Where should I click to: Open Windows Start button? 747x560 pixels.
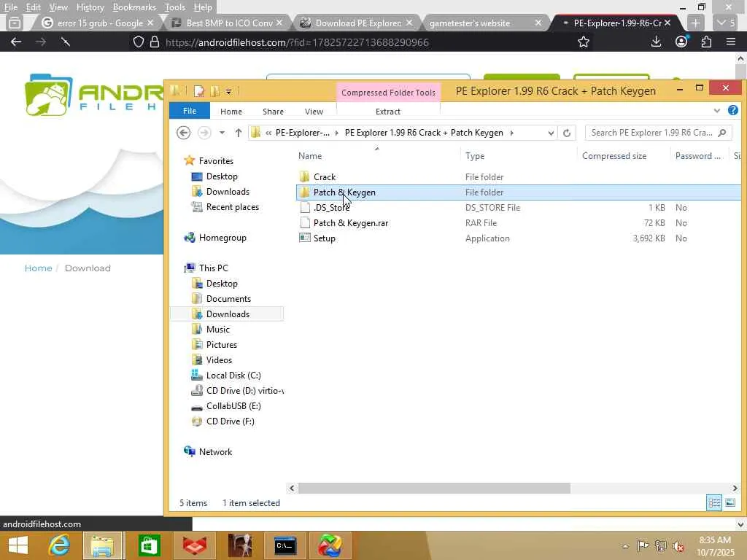[x=18, y=545]
